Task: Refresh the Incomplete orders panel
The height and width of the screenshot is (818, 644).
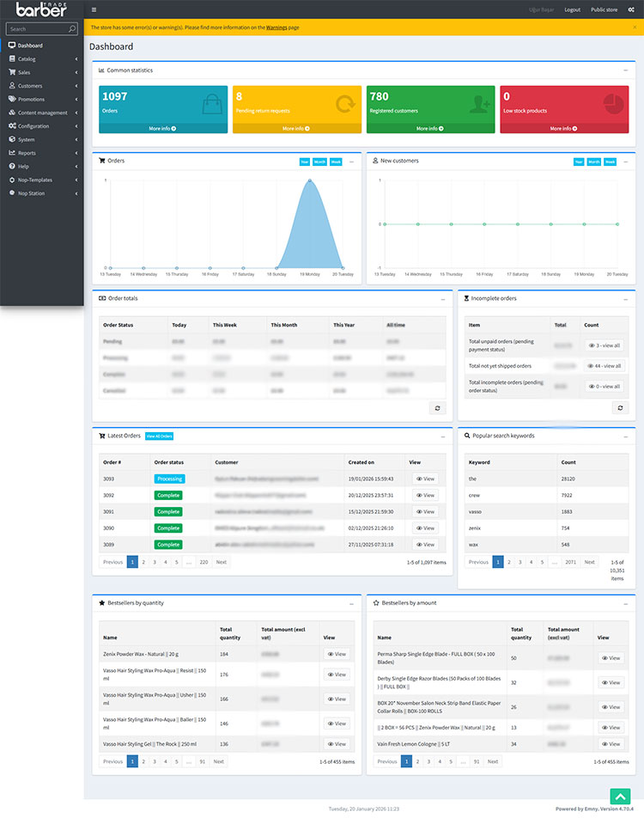Action: pyautogui.click(x=620, y=408)
